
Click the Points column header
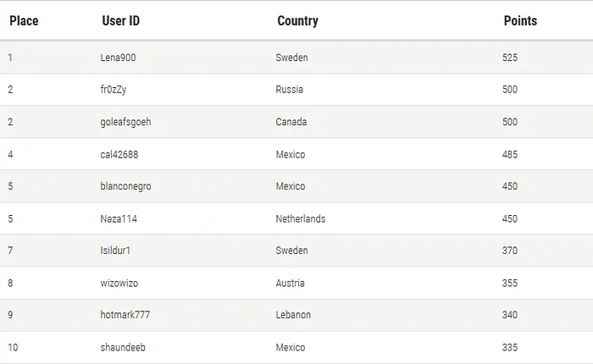click(519, 21)
